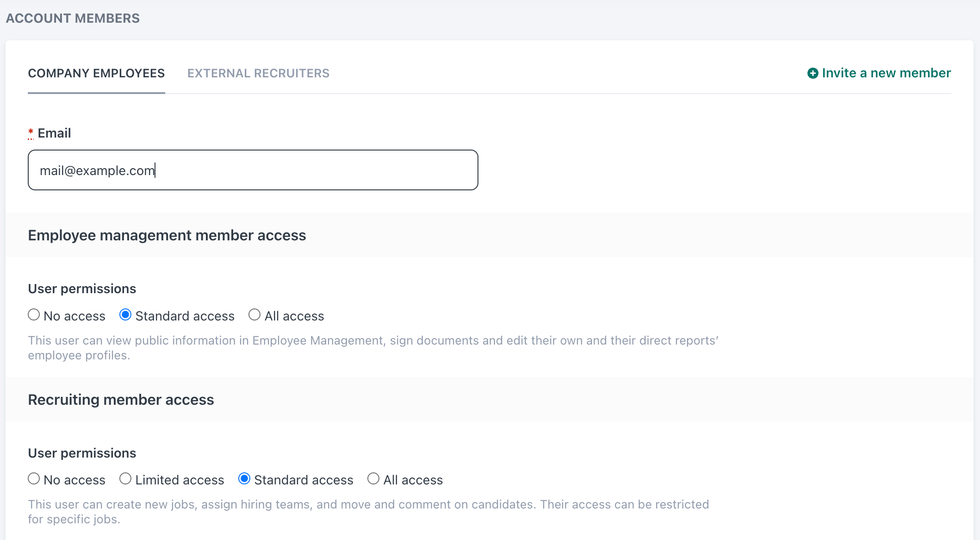
Task: Click the User permissions label under Recruiting
Action: (x=82, y=453)
